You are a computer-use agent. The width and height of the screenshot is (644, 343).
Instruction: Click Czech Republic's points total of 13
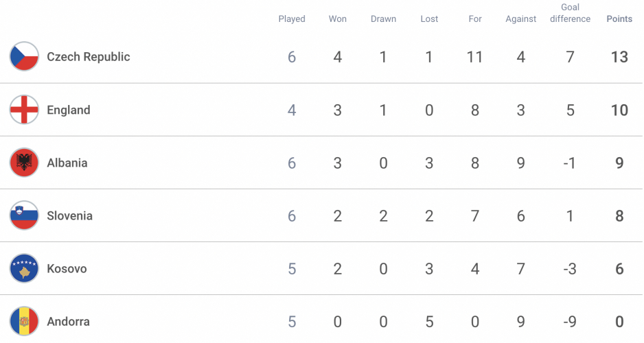(619, 57)
